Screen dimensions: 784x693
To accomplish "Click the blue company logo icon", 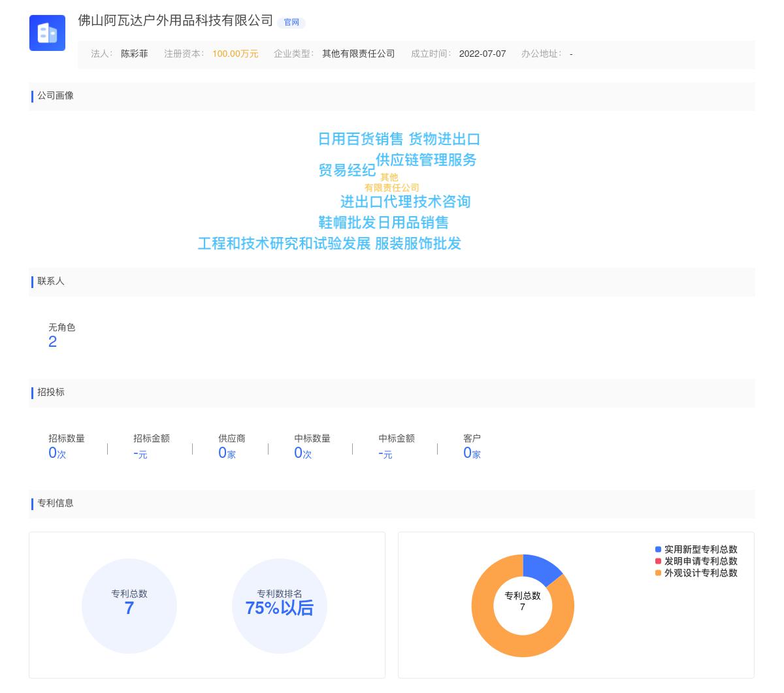I will coord(47,33).
